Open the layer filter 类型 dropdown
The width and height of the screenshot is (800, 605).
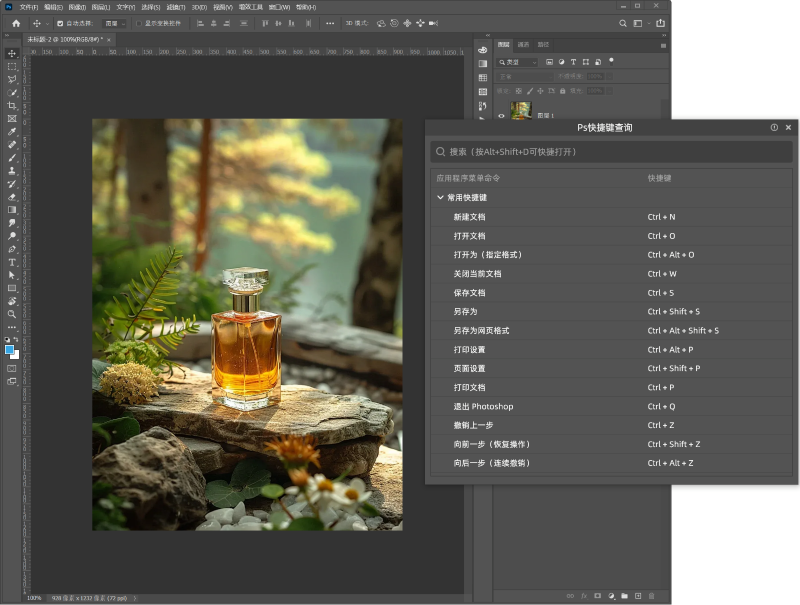(x=520, y=62)
